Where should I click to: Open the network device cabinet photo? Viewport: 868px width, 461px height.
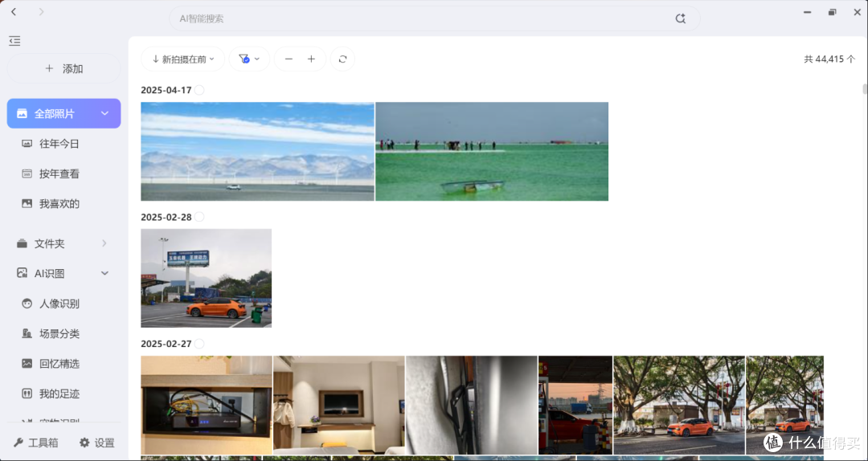pos(207,405)
